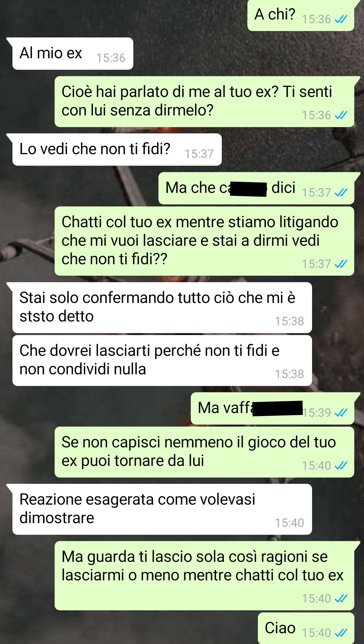Tap the ticks on the "Ma guarda ti lascio" message
The height and width of the screenshot is (644, 364).
pos(341,599)
